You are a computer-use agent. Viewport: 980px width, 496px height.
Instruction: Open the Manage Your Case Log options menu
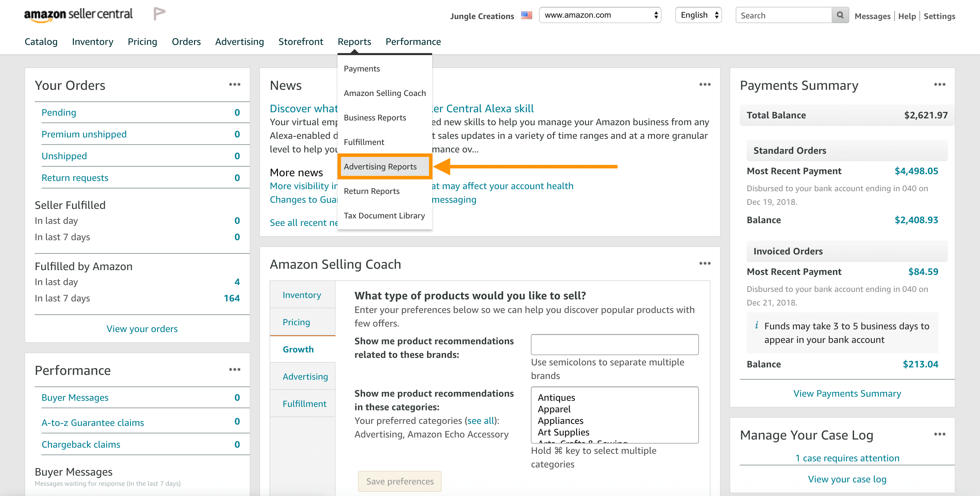[939, 434]
